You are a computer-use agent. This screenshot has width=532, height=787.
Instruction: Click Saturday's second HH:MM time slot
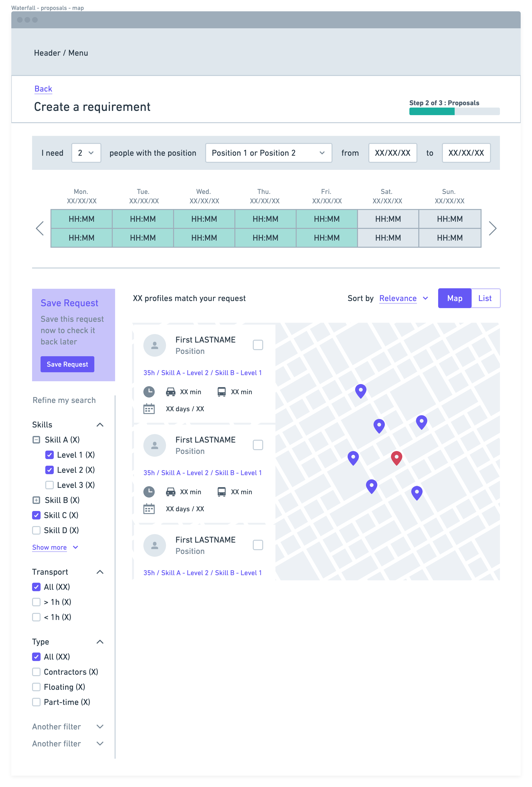pos(388,238)
